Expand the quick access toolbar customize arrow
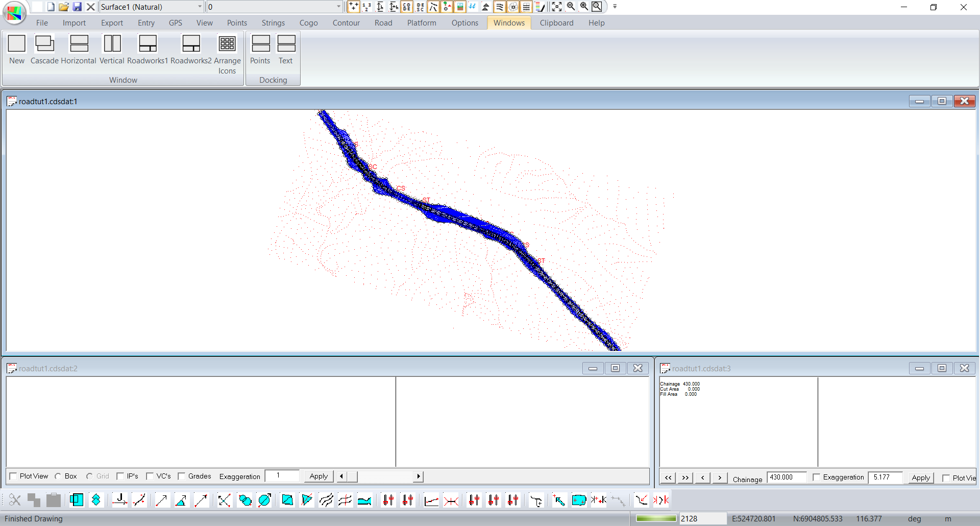 (x=615, y=7)
